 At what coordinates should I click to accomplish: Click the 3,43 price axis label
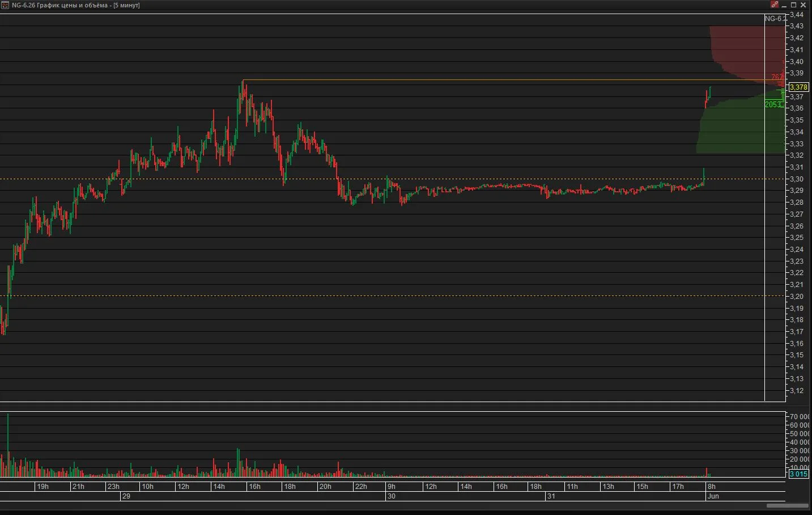(x=797, y=26)
